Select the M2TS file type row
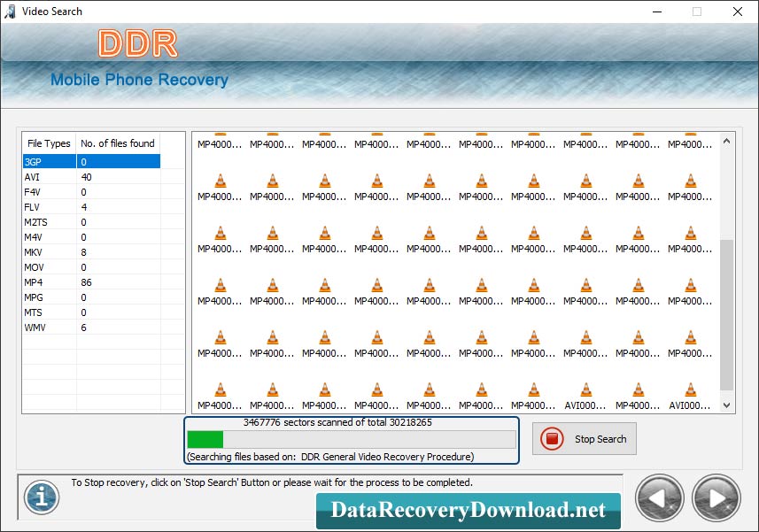Screen dimensions: 759x532 [x=91, y=222]
